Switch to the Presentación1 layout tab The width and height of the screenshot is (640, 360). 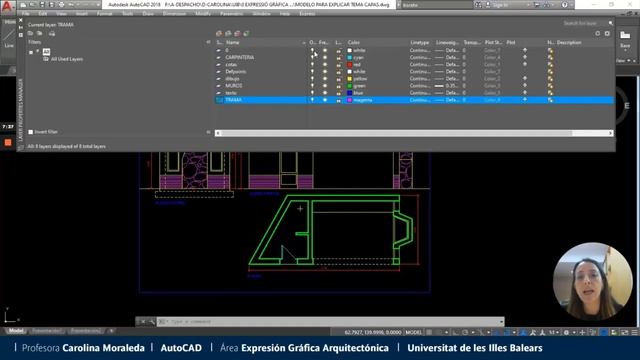(x=46, y=331)
